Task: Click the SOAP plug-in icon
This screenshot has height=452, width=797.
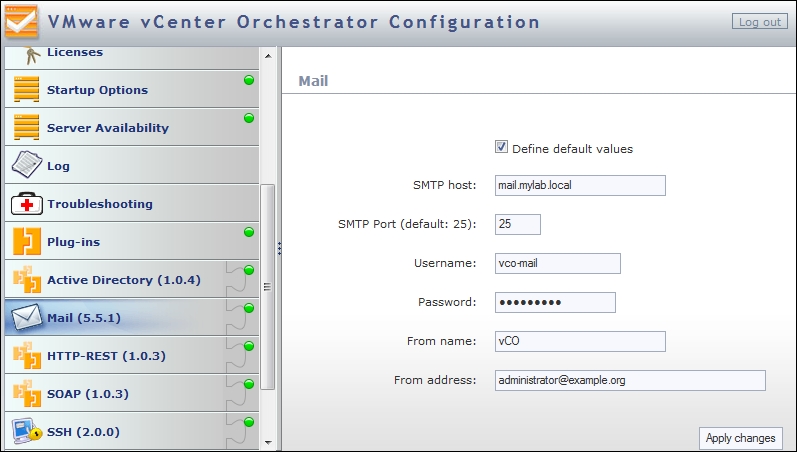Action: pos(26,394)
